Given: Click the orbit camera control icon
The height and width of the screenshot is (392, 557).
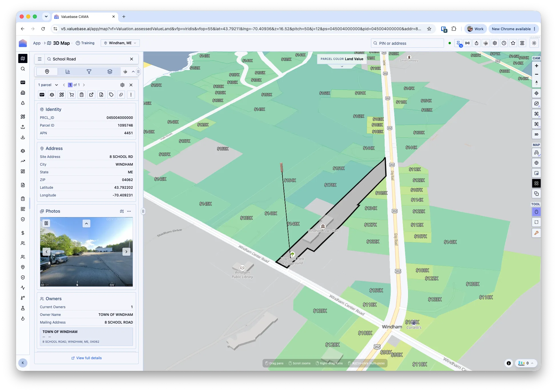Looking at the screenshot, I should click(x=536, y=103).
